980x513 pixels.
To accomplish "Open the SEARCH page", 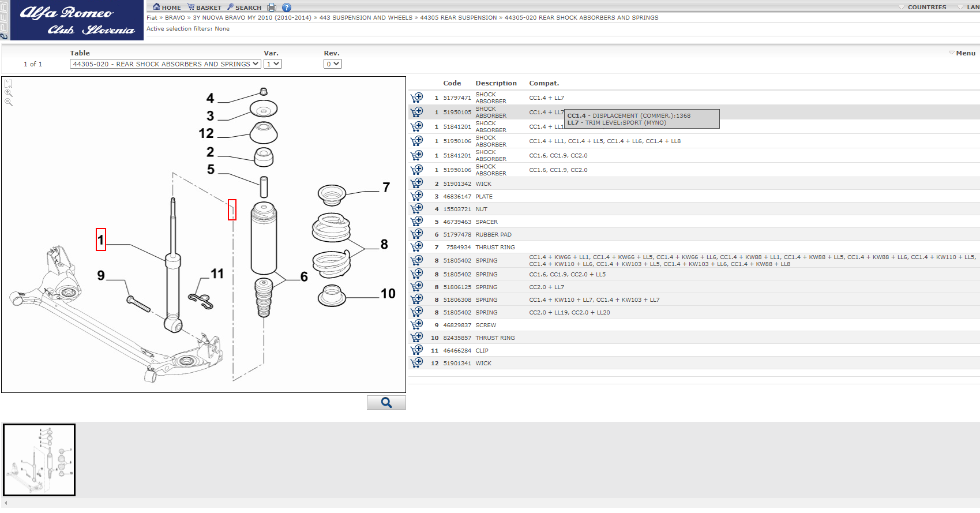I will tap(244, 8).
